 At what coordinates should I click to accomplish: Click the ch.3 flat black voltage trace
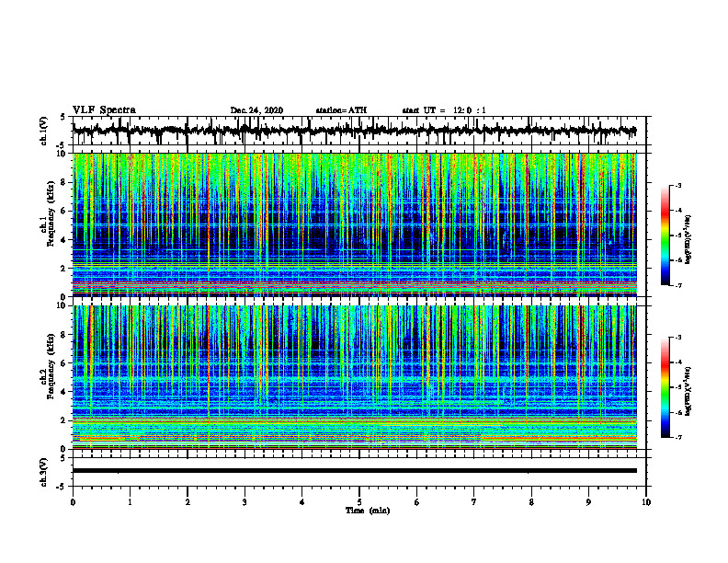(x=354, y=471)
